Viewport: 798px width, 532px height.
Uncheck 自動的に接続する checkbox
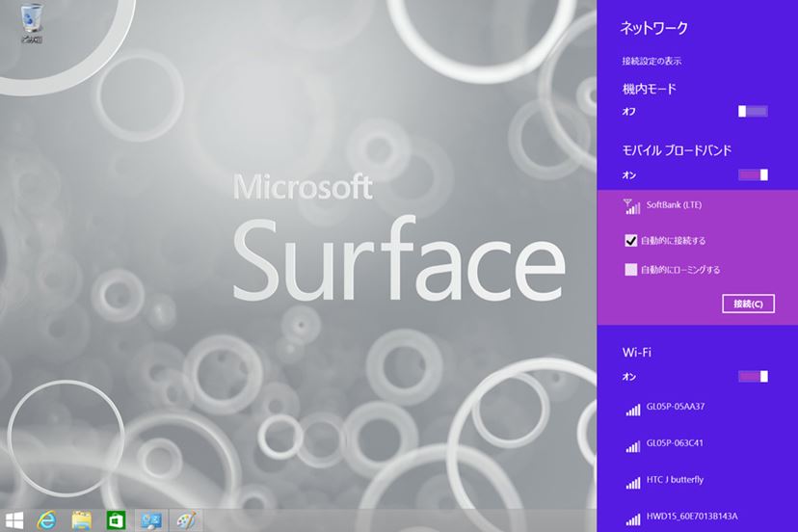pos(630,241)
